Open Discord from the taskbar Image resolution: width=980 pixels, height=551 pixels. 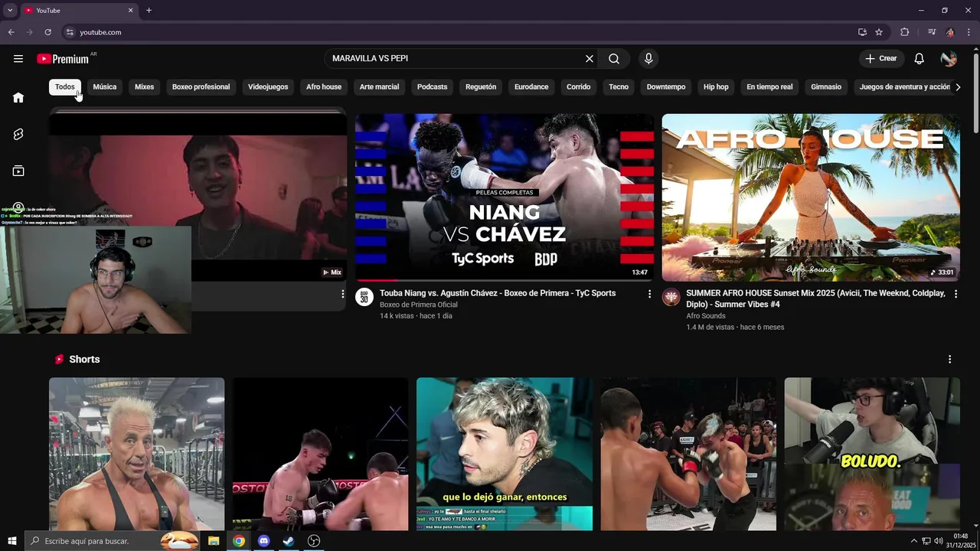click(263, 541)
